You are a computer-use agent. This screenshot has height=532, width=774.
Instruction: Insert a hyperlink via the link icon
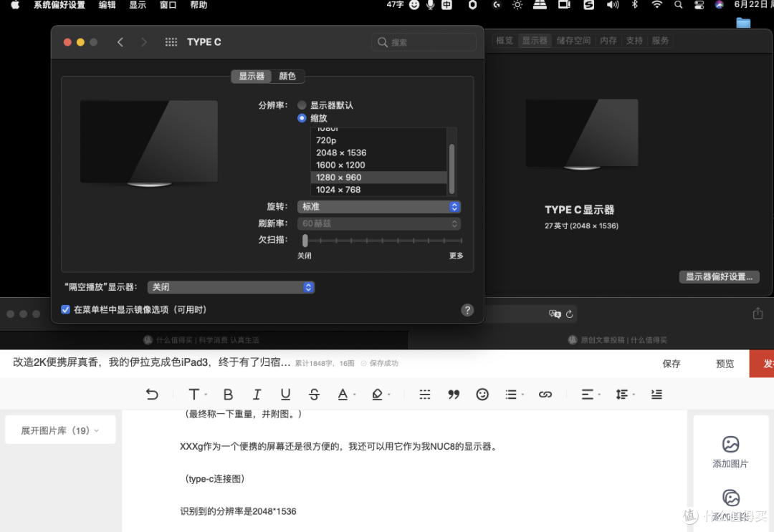545,394
